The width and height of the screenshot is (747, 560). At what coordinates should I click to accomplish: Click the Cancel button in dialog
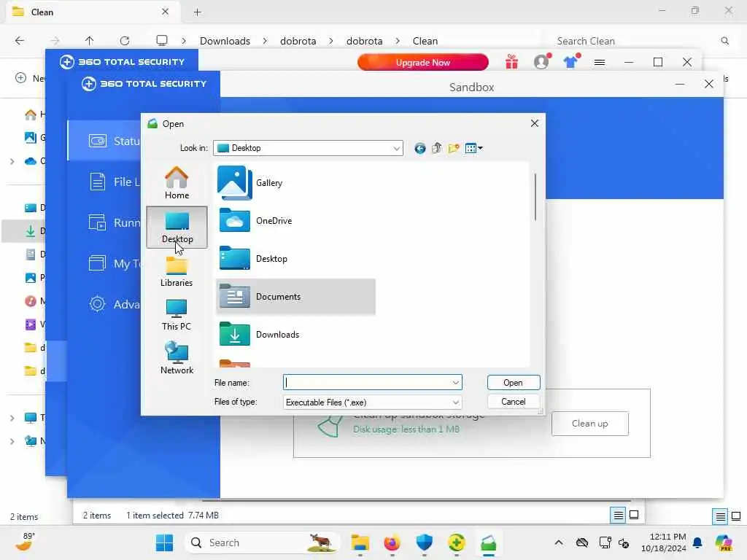513,402
